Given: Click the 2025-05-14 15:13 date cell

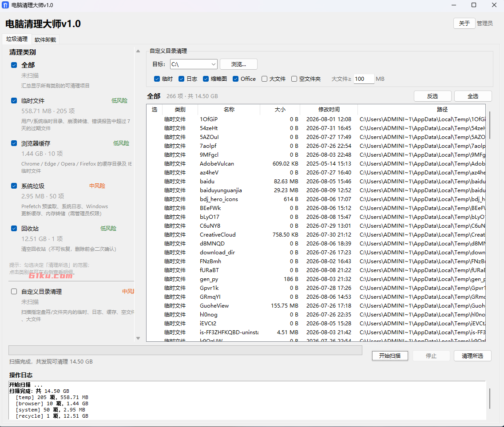Looking at the screenshot, I should [329, 163].
